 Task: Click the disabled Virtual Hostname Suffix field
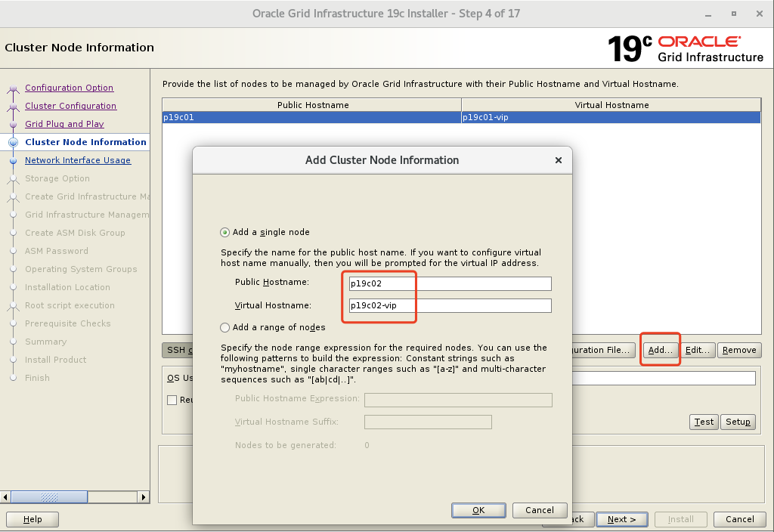[428, 422]
